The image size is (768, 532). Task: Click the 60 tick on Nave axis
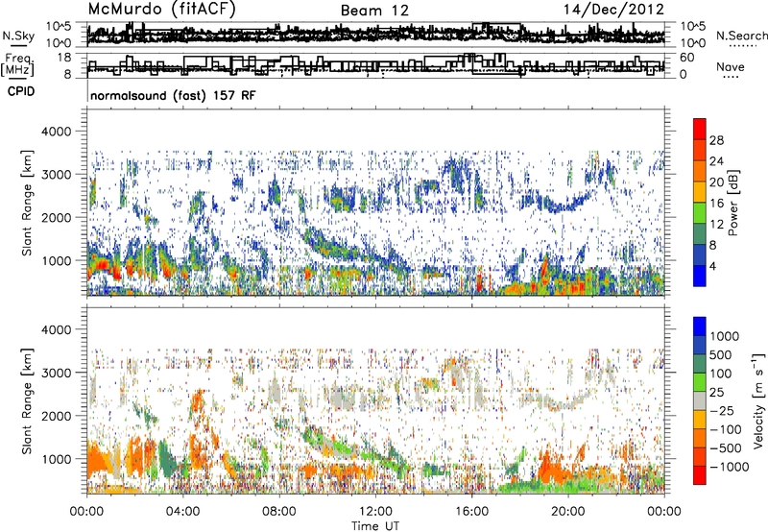[687, 58]
